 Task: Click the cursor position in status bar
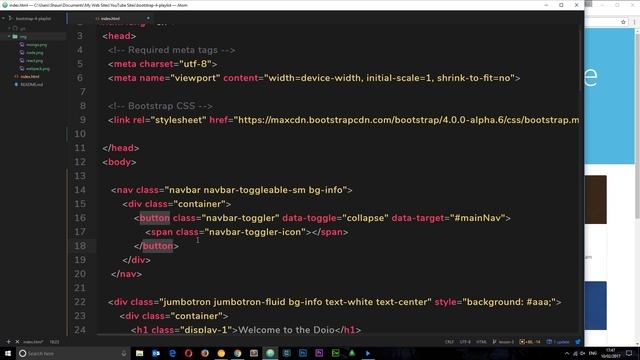pos(54,342)
